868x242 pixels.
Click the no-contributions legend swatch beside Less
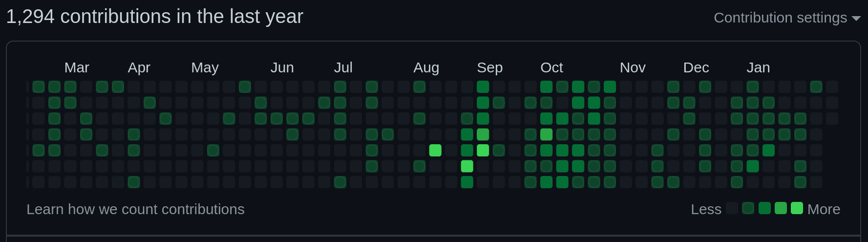(732, 208)
